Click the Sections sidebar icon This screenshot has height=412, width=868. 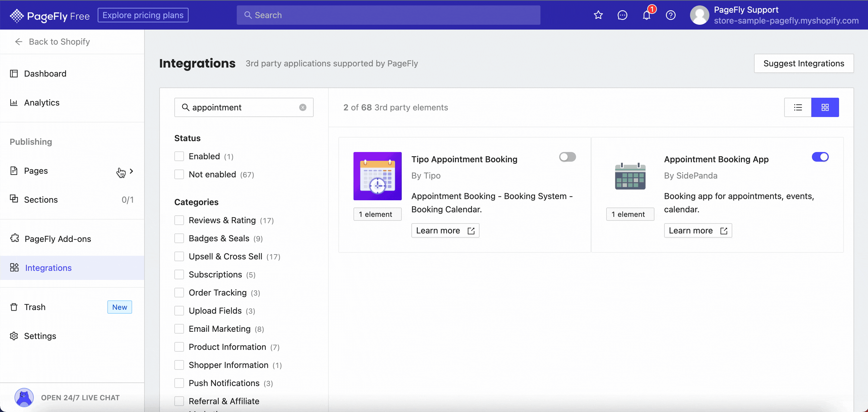point(14,199)
